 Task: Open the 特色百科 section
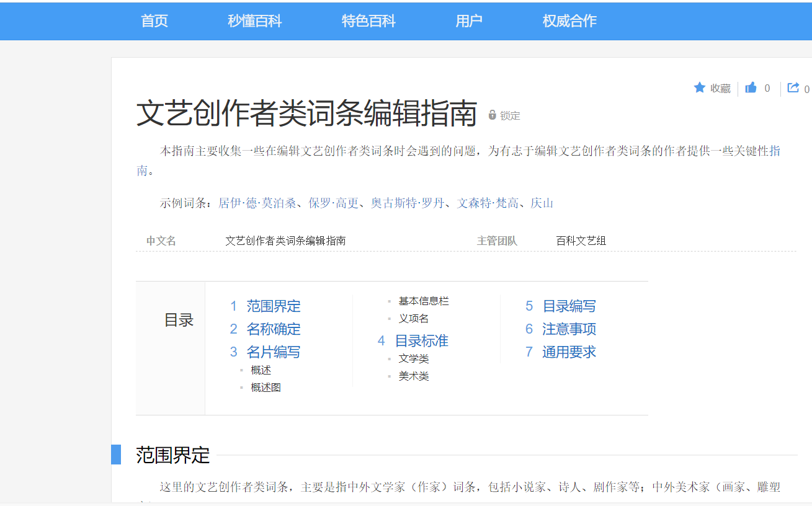[368, 20]
